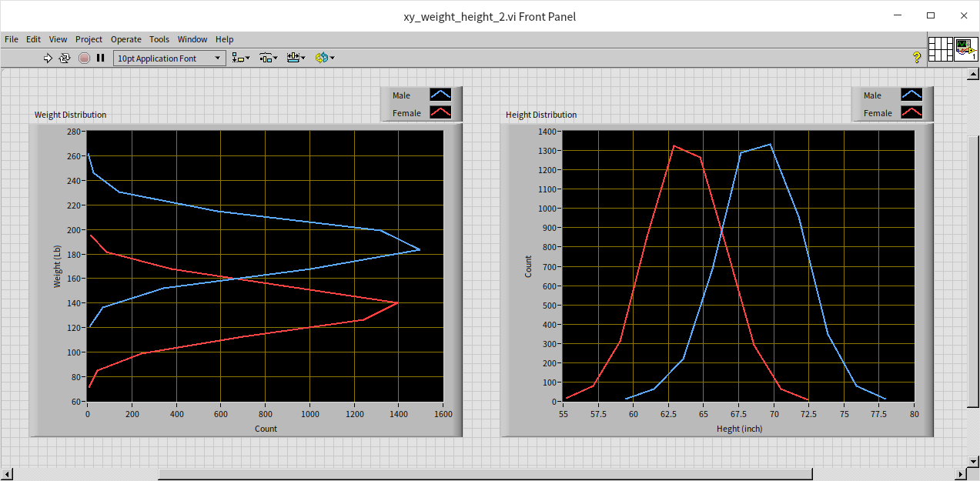
Task: Pause the VI execution
Action: [x=101, y=58]
